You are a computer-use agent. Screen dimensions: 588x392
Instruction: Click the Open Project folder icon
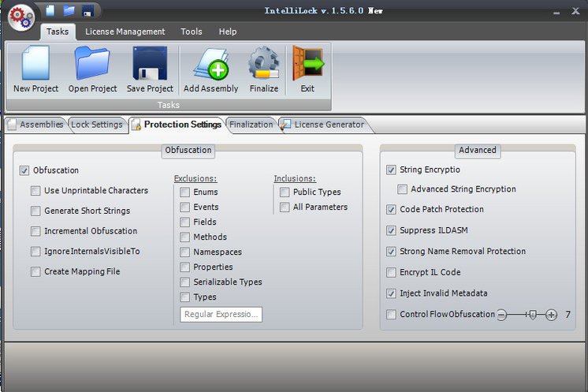click(92, 64)
